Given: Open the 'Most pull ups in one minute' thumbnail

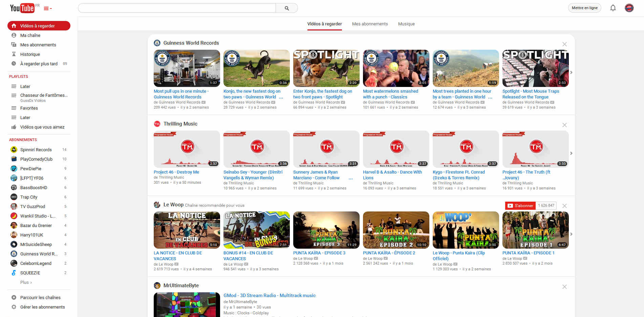Looking at the screenshot, I should pos(187,68).
